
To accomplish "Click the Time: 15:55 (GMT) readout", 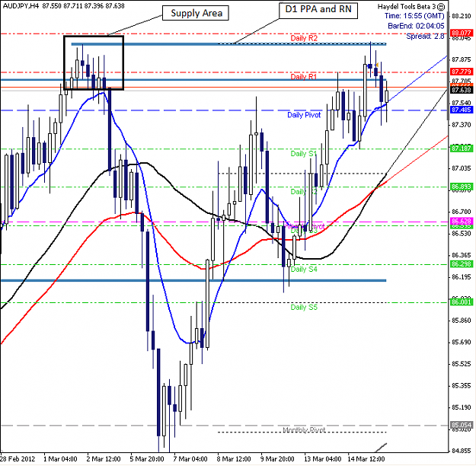I will click(x=414, y=16).
